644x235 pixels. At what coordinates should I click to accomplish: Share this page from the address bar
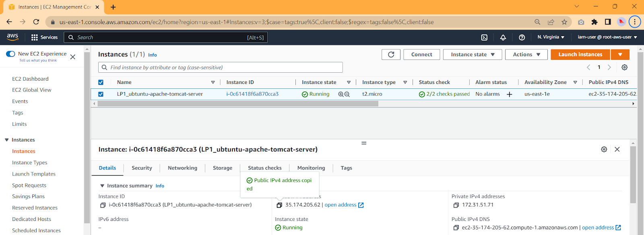pyautogui.click(x=551, y=22)
